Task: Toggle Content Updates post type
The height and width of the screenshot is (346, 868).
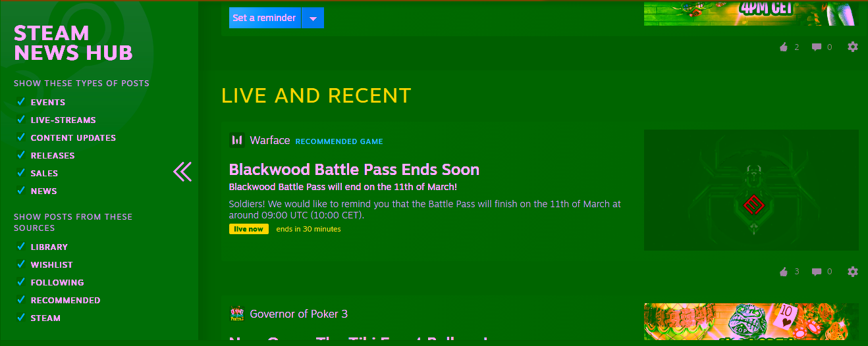Action: [x=21, y=137]
